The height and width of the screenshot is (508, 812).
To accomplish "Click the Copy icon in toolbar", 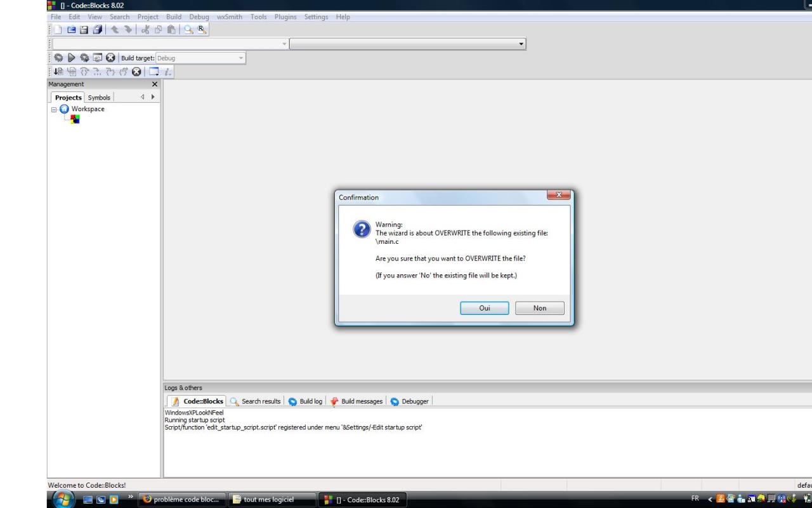I will click(158, 29).
